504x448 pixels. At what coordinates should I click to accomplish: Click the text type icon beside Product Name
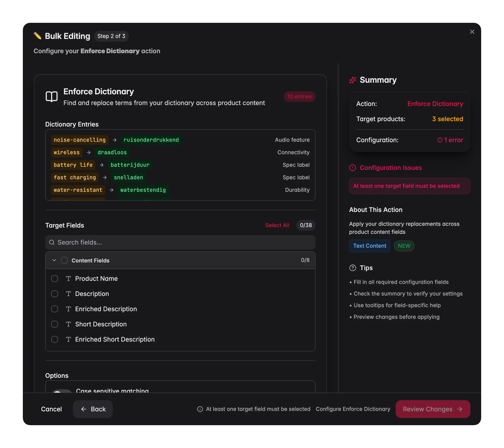point(68,279)
